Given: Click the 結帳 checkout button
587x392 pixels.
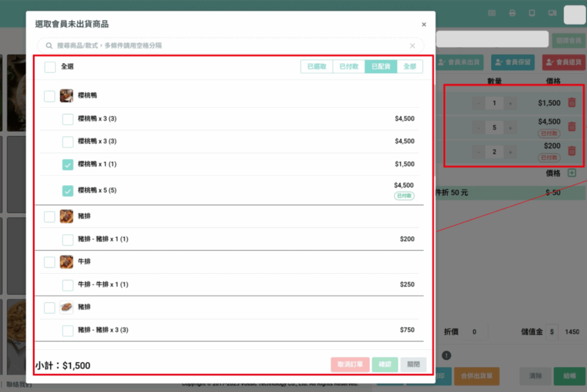Looking at the screenshot, I should 569,376.
